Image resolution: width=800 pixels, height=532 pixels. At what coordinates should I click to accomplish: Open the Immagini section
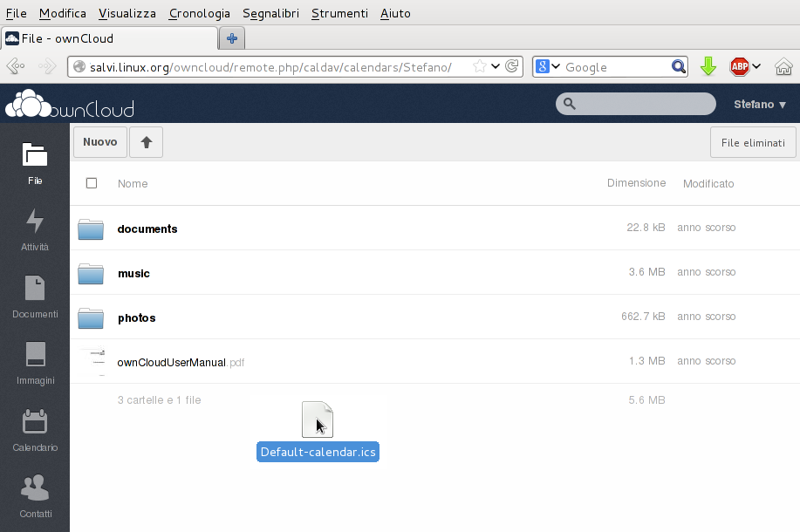(35, 364)
